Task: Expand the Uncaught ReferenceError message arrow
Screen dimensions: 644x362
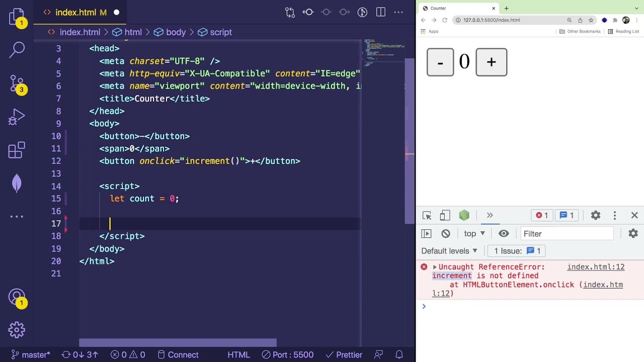Action: [x=435, y=267]
